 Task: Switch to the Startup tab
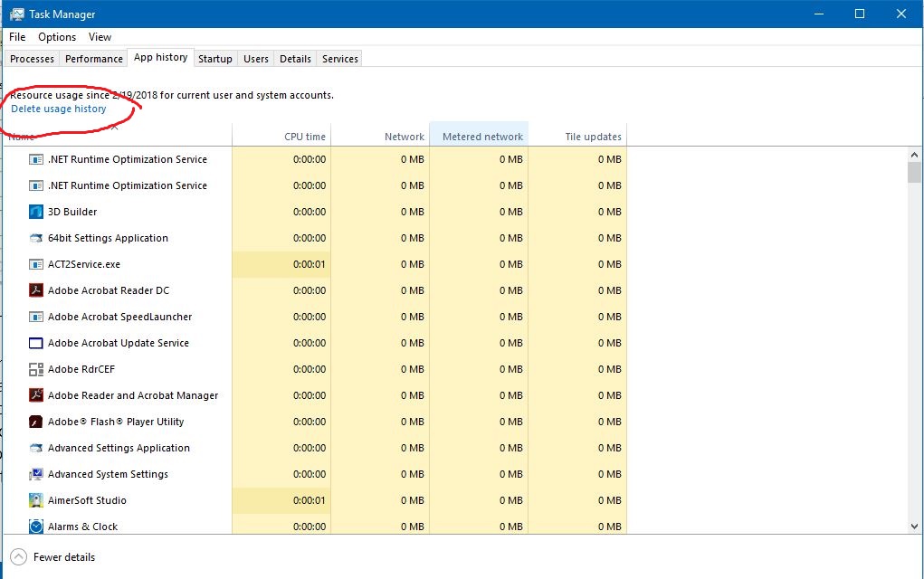pos(215,59)
